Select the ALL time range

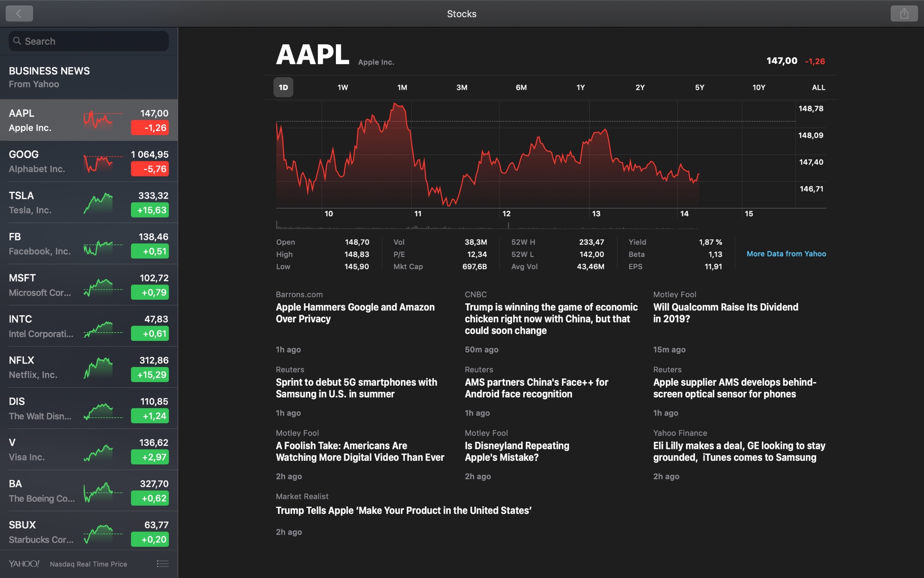(818, 87)
